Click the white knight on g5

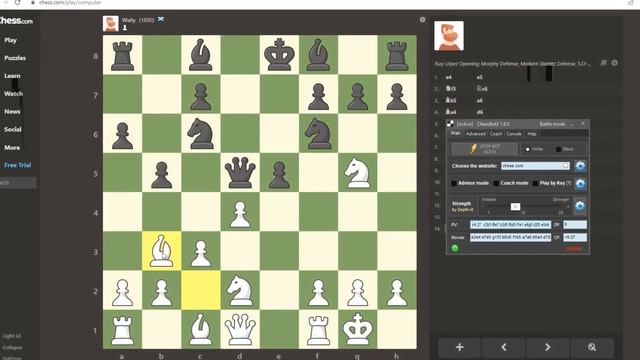(358, 173)
